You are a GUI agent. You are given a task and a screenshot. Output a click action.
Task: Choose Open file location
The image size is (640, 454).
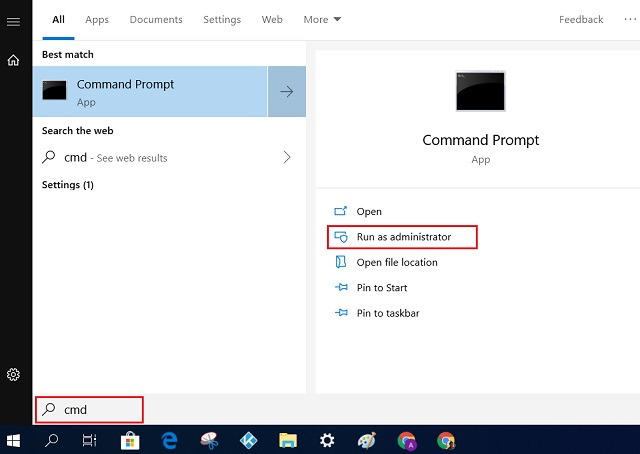[x=397, y=262]
